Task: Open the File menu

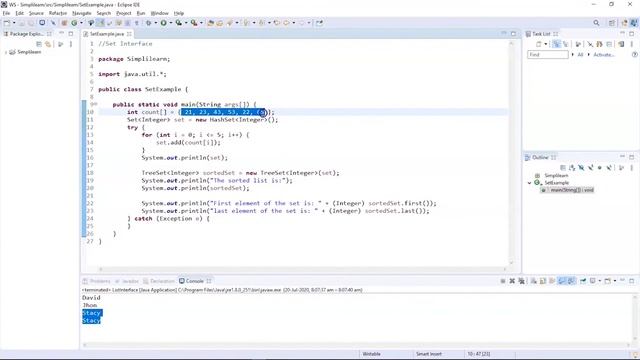Action: pyautogui.click(x=6, y=13)
